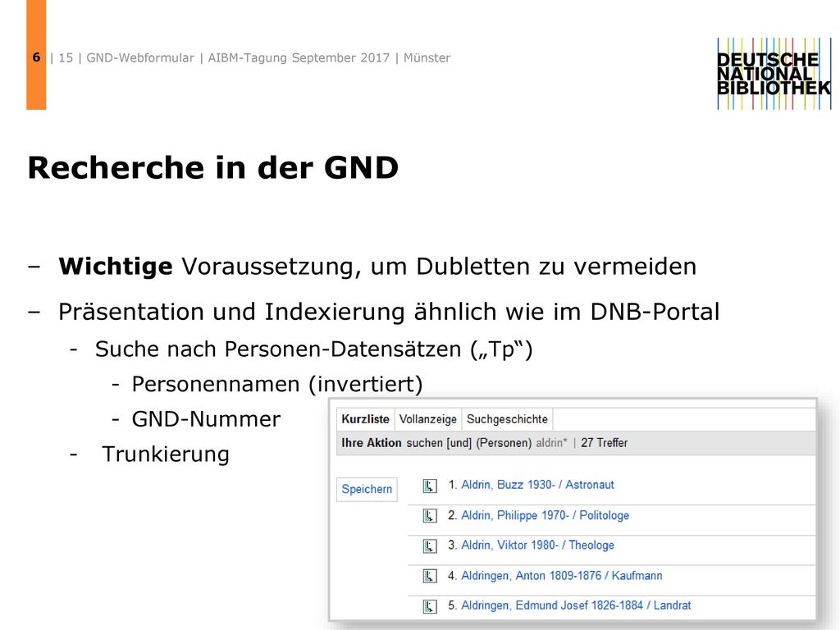Image resolution: width=840 pixels, height=630 pixels.
Task: Click the bold word Wichtige
Action: point(115,267)
